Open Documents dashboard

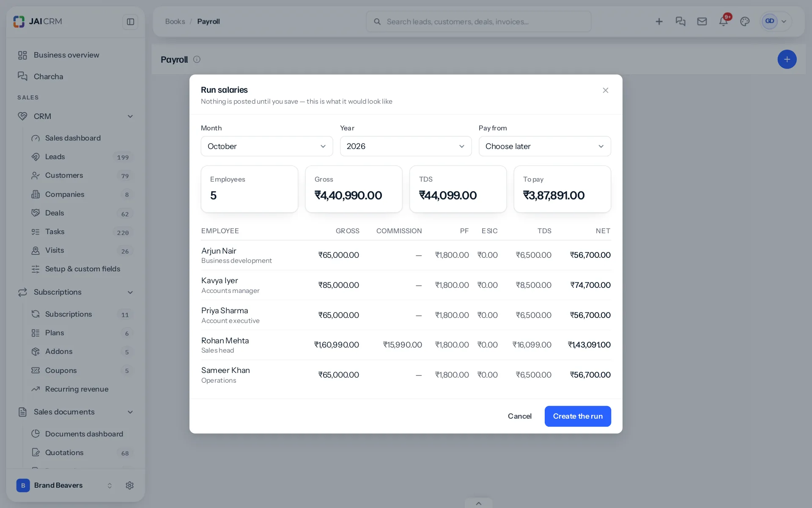click(82, 434)
